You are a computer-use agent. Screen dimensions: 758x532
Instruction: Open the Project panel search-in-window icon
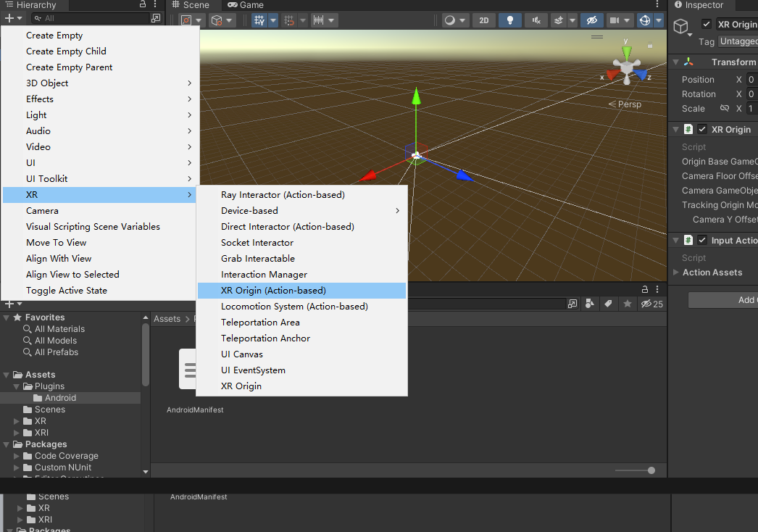(x=572, y=304)
